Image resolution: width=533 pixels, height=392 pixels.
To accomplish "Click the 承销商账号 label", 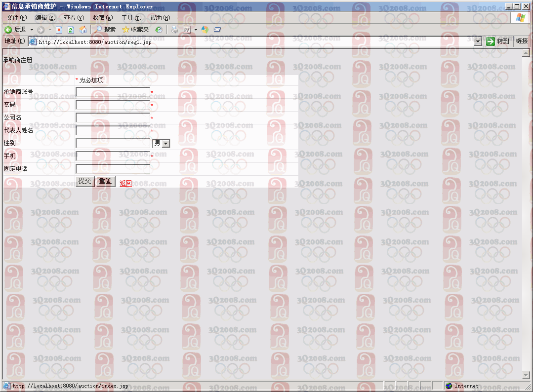I will coord(18,92).
